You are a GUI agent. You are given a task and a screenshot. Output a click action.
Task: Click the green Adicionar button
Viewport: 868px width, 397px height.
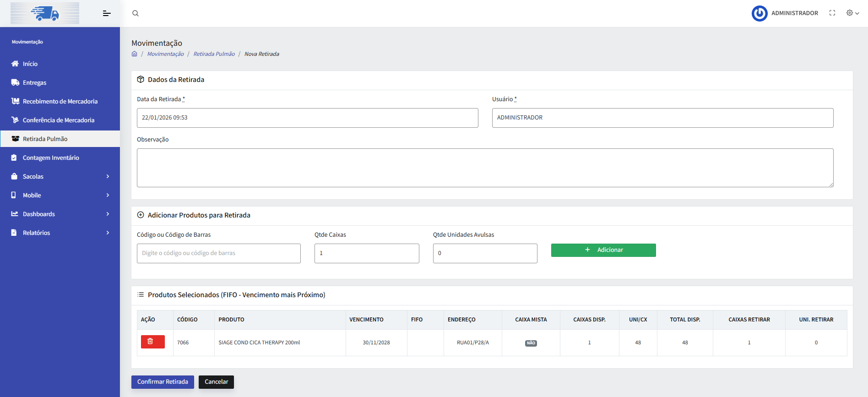pyautogui.click(x=603, y=250)
